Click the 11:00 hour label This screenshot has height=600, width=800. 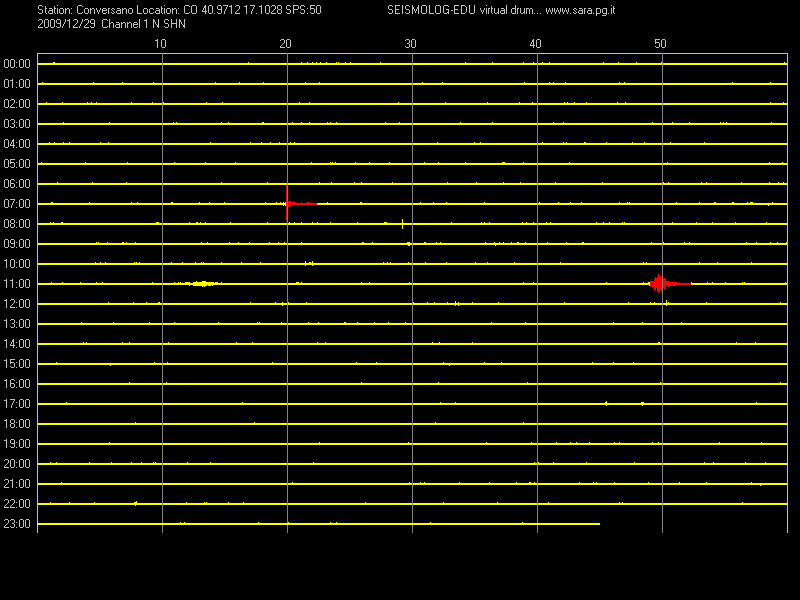coord(17,284)
